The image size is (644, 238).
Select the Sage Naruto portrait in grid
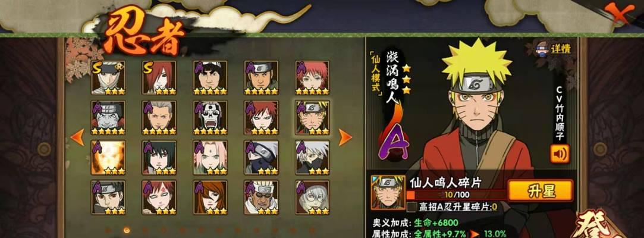pyautogui.click(x=312, y=118)
